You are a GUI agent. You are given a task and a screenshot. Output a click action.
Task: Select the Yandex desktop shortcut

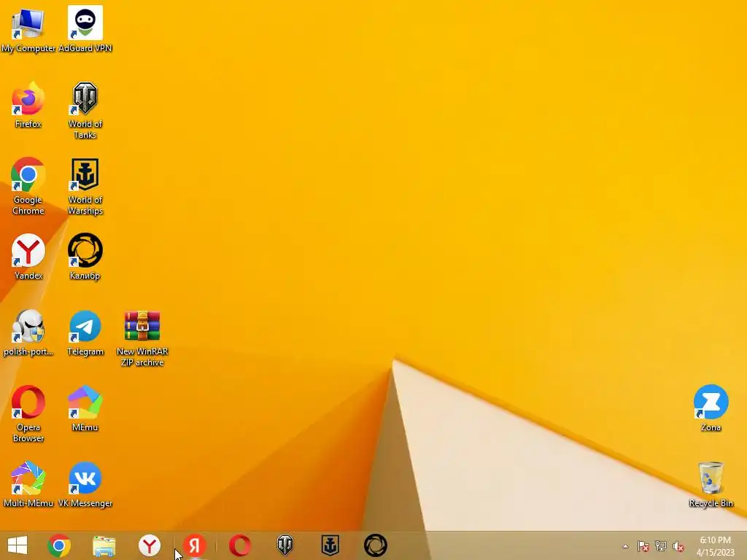[x=28, y=257]
